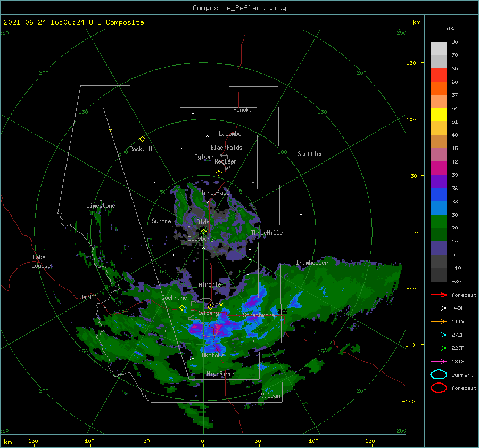Click the Innisfail city label
This screenshot has width=479, height=448.
215,193
